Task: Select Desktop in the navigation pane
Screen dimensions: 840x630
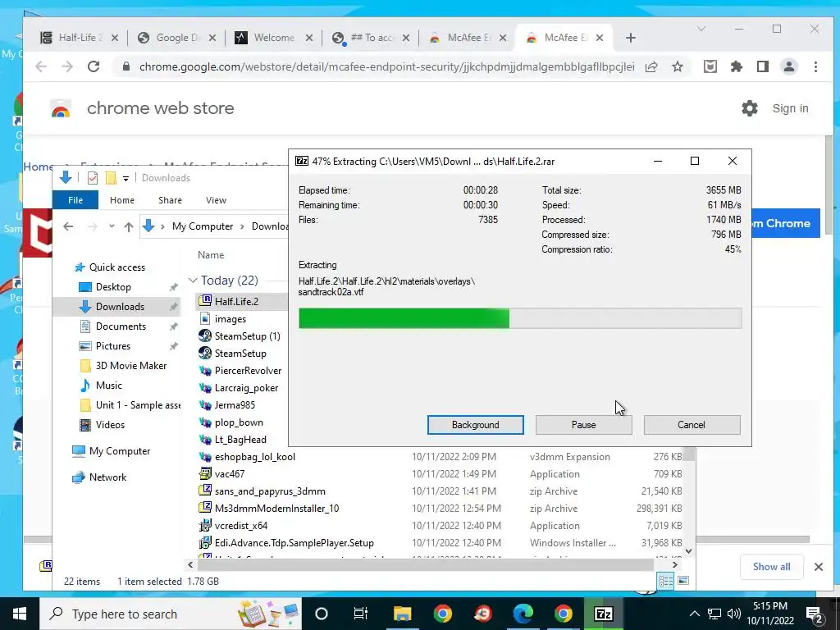Action: [113, 286]
